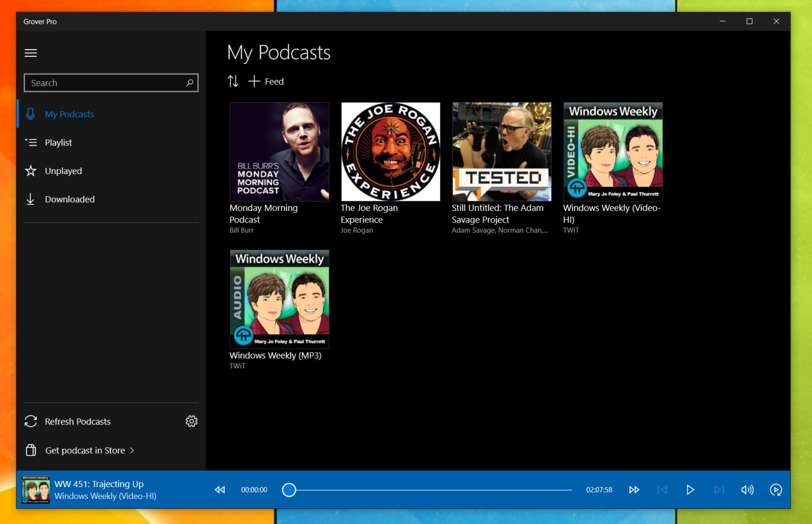Go to Playlist
Viewport: 812px width, 524px height.
pyautogui.click(x=58, y=143)
